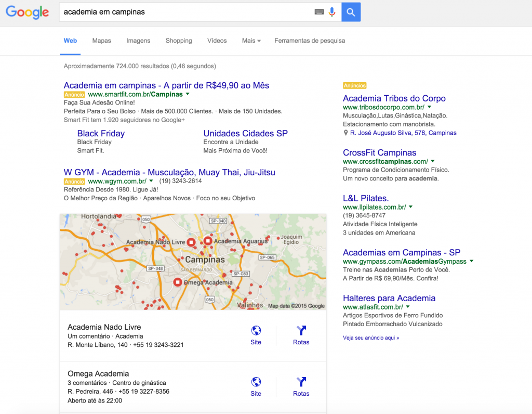
Task: Open Academias em Campinas - SP ad
Action: (x=402, y=253)
